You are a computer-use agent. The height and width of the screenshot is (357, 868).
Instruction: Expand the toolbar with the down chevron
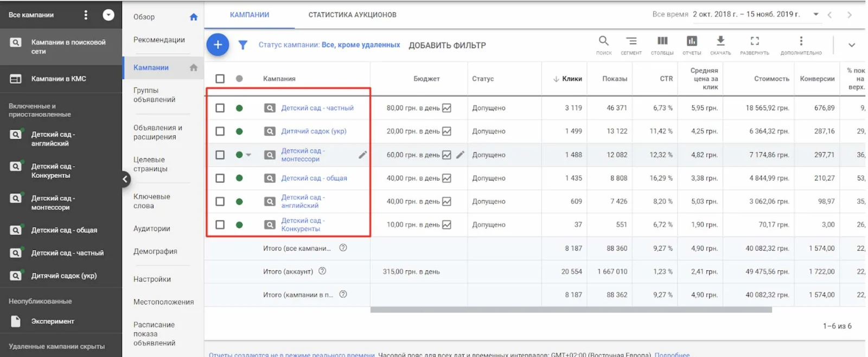(x=852, y=45)
